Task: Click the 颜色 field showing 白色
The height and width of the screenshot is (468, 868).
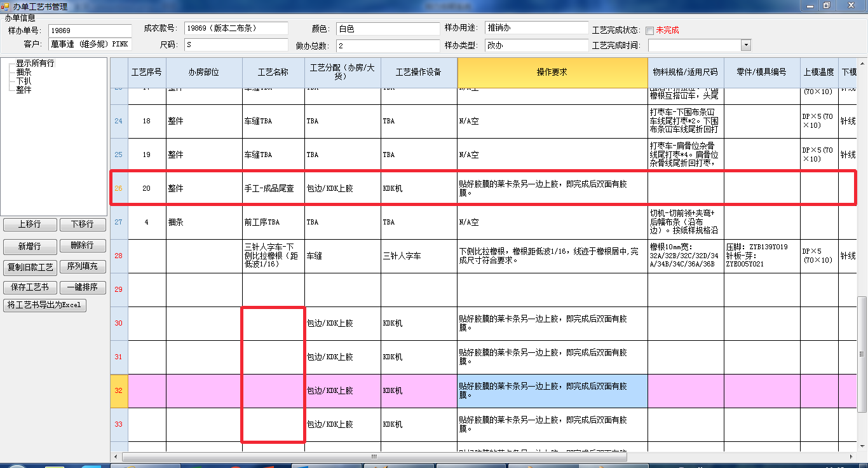Action: coord(388,30)
